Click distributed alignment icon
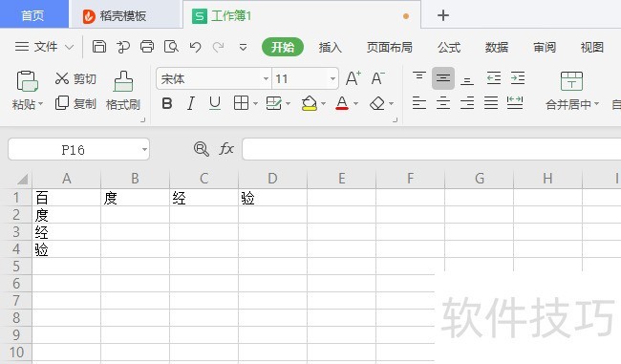621x364 pixels. tap(515, 103)
